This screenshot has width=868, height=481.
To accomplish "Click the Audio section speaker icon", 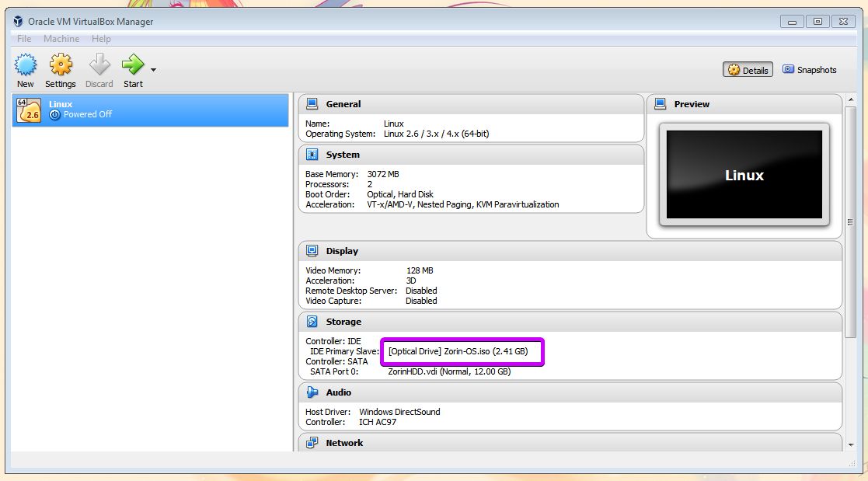I will [312, 392].
